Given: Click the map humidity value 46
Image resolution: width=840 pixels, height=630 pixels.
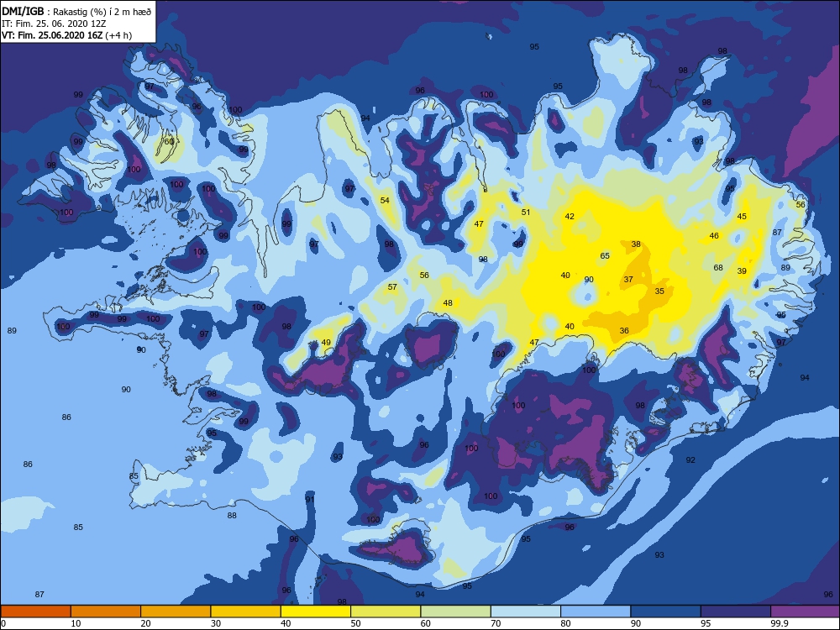Looking at the screenshot, I should pyautogui.click(x=714, y=235).
